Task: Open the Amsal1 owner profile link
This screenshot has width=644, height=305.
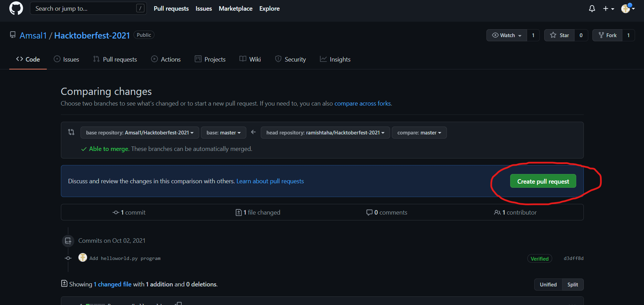Action: coord(33,35)
